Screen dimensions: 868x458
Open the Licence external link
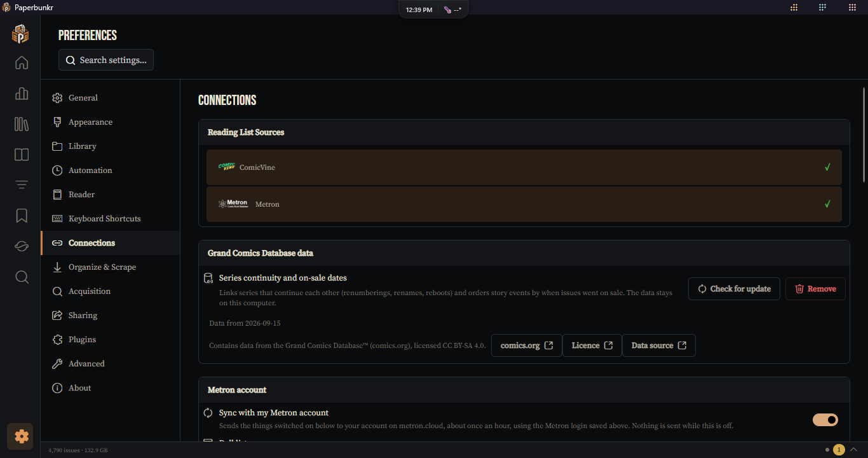click(592, 345)
